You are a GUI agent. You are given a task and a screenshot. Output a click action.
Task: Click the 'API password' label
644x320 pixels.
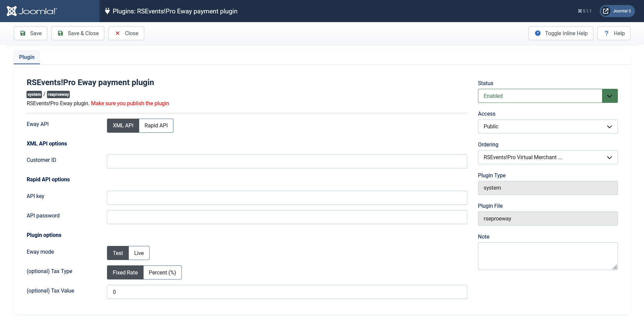tap(43, 215)
